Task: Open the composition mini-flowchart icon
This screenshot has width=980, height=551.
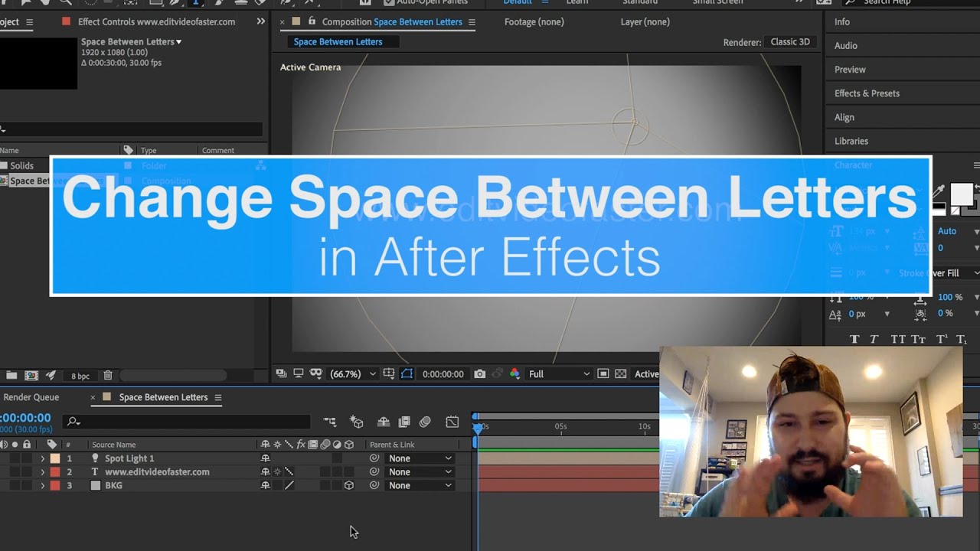Action: pyautogui.click(x=330, y=421)
